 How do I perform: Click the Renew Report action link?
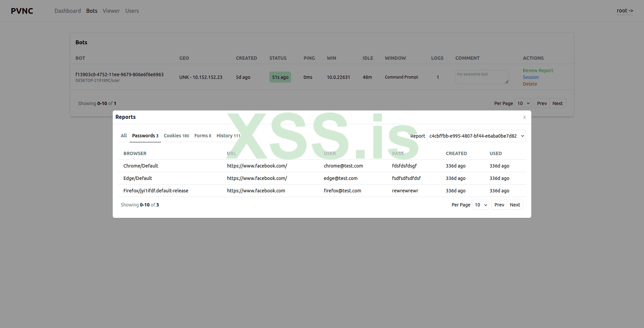[x=538, y=71]
